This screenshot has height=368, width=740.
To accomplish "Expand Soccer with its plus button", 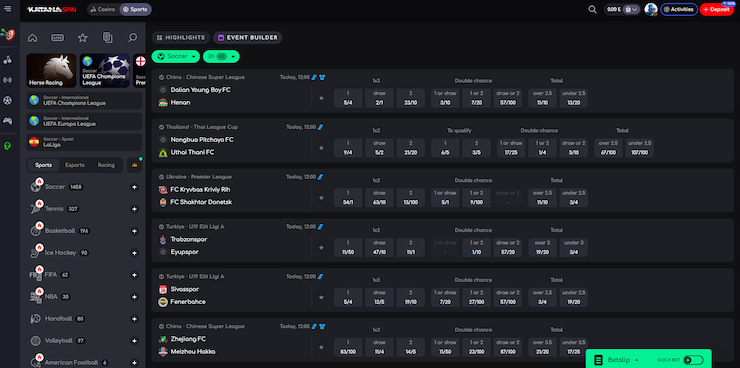I will pos(134,187).
